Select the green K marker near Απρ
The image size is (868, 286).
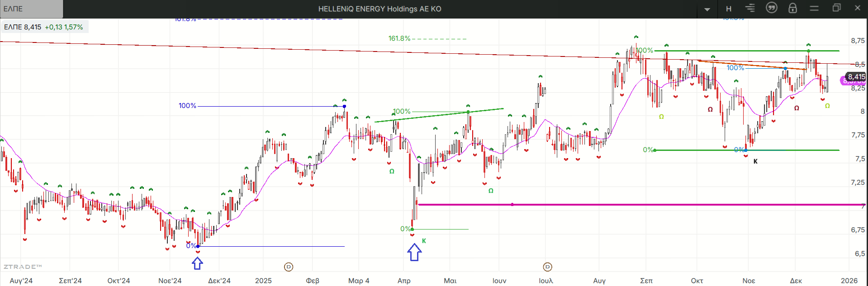click(x=424, y=241)
